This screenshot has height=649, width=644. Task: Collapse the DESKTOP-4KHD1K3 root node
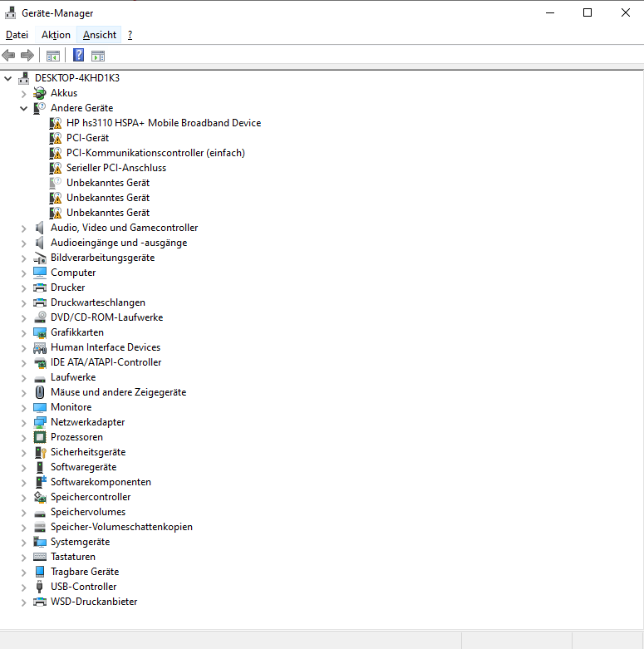point(8,78)
